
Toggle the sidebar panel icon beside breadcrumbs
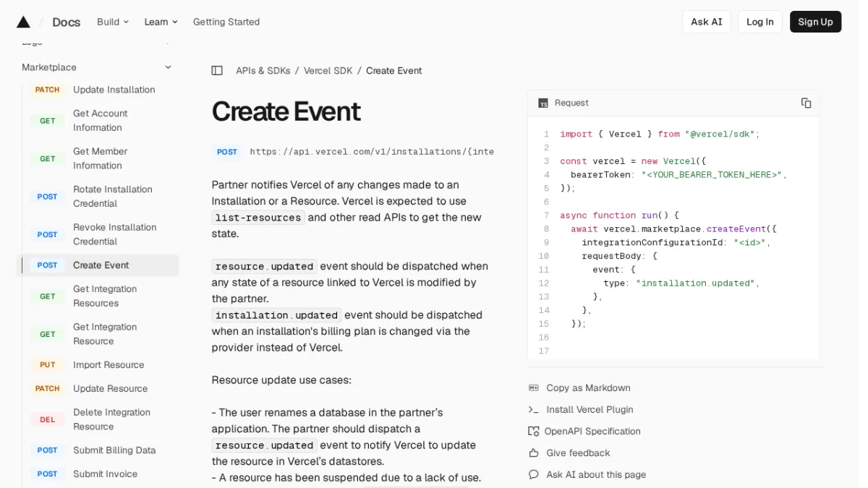(x=217, y=71)
